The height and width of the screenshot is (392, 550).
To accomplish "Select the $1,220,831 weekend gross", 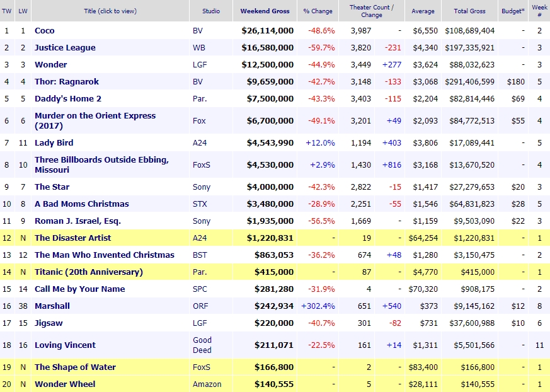I will coord(270,238).
